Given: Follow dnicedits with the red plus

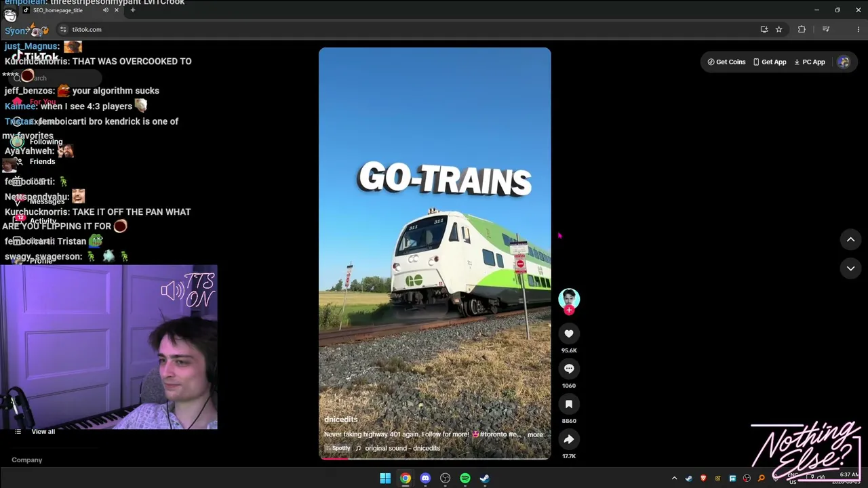Looking at the screenshot, I should pyautogui.click(x=569, y=310).
